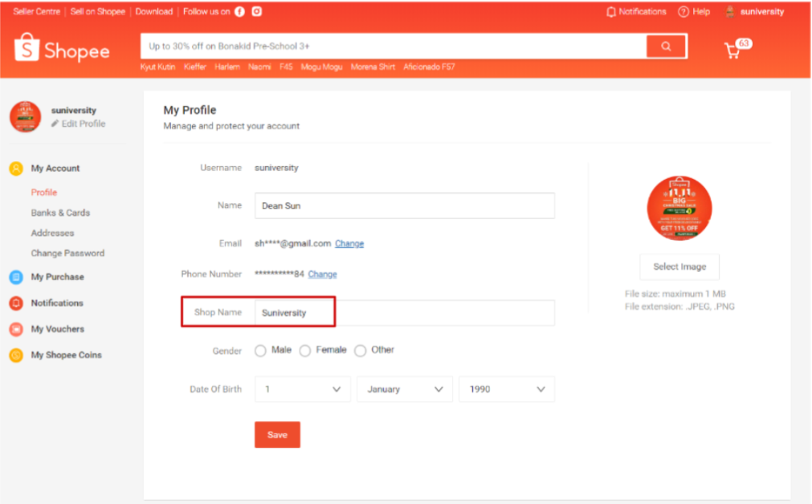Click Change link beside the email
The height and width of the screenshot is (504, 812).
(349, 243)
